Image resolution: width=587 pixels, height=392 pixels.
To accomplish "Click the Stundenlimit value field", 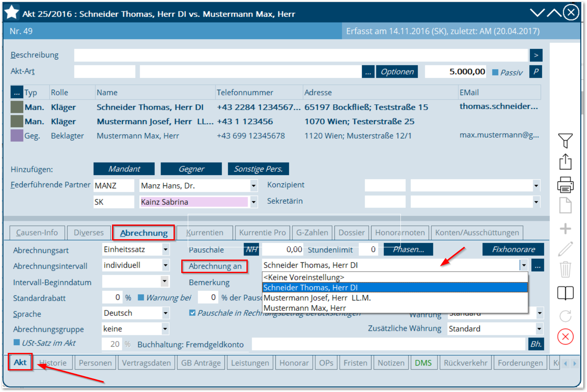I will [369, 249].
